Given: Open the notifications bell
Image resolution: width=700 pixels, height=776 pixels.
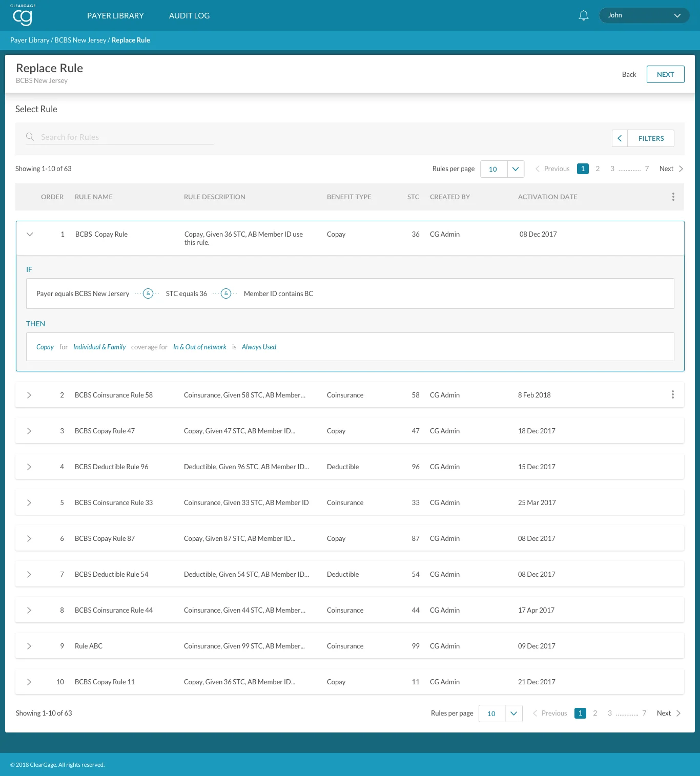Looking at the screenshot, I should pyautogui.click(x=583, y=15).
